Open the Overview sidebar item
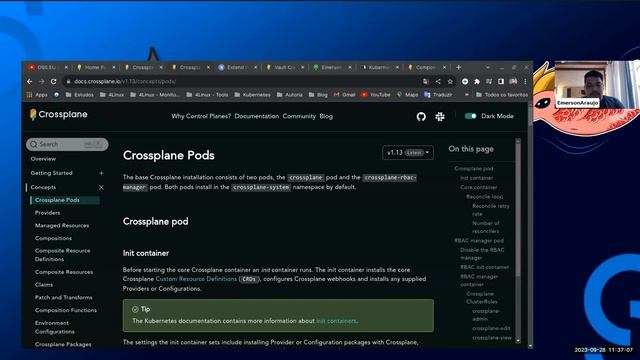The height and width of the screenshot is (360, 640). [43, 159]
